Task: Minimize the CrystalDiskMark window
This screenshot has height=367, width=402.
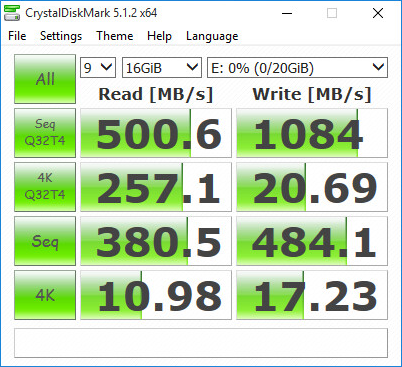Action: coord(287,13)
